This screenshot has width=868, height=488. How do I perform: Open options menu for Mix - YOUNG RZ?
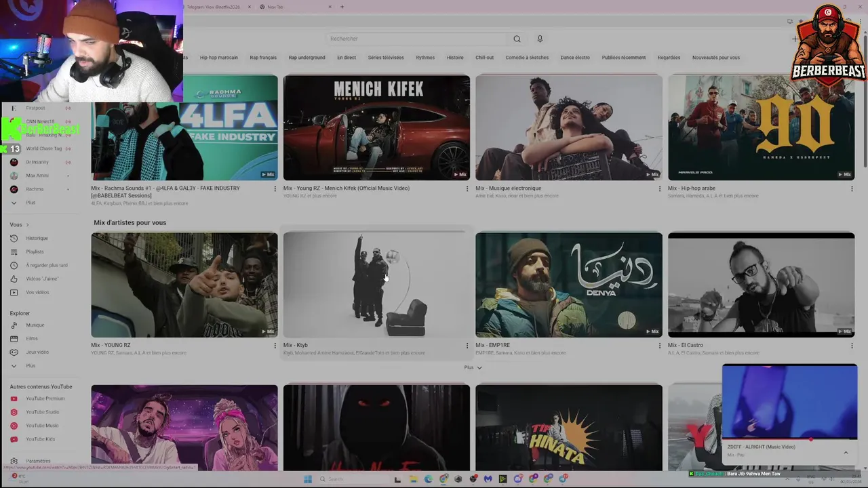point(275,346)
